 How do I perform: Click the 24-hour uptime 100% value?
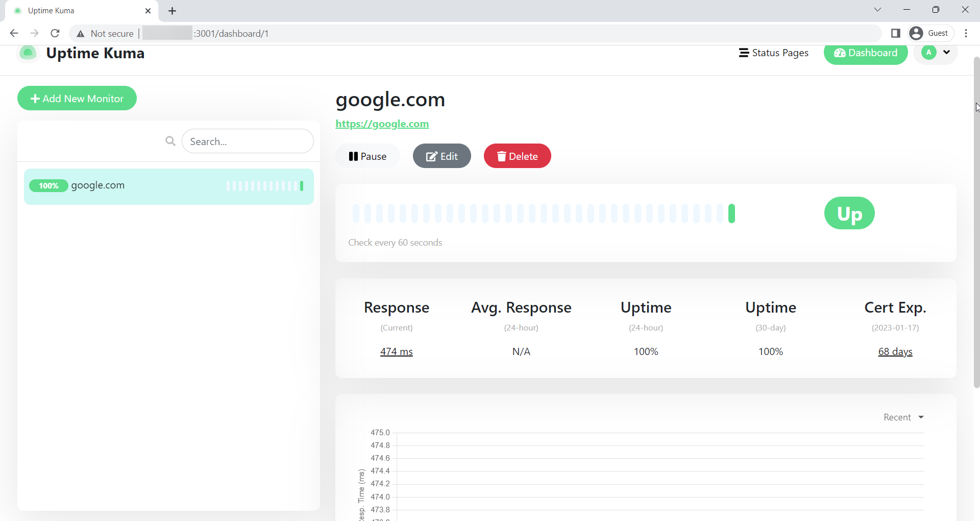click(x=646, y=351)
